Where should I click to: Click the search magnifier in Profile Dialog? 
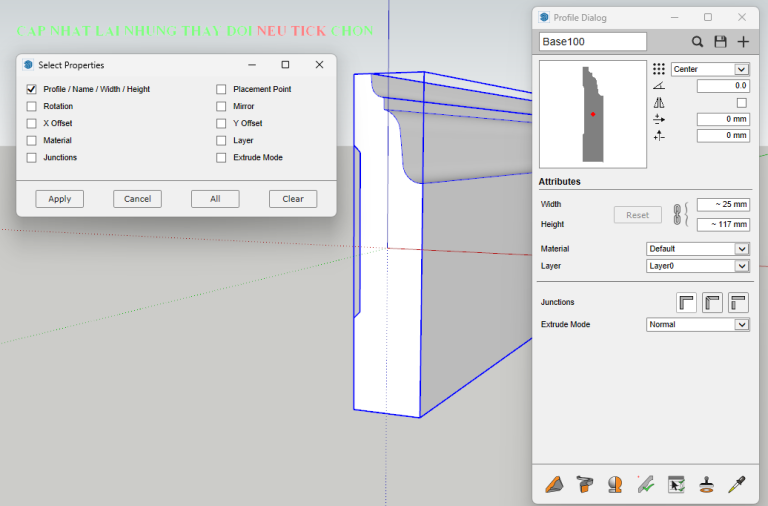point(697,42)
